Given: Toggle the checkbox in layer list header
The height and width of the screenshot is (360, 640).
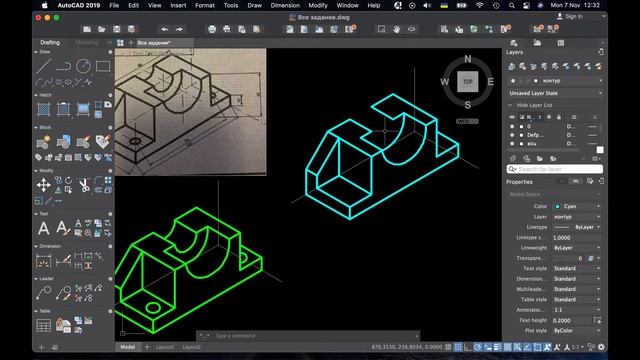Looking at the screenshot, I should coord(522,117).
